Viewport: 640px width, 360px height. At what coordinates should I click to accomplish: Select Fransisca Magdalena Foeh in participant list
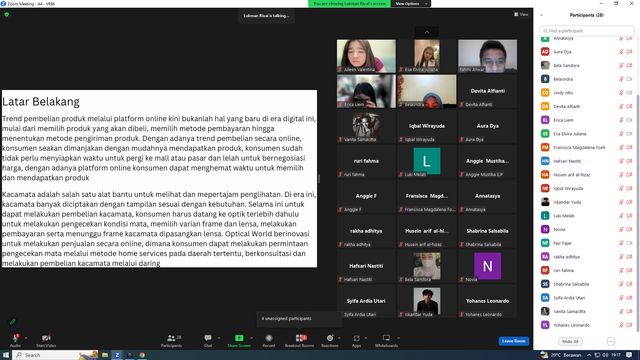click(x=586, y=147)
